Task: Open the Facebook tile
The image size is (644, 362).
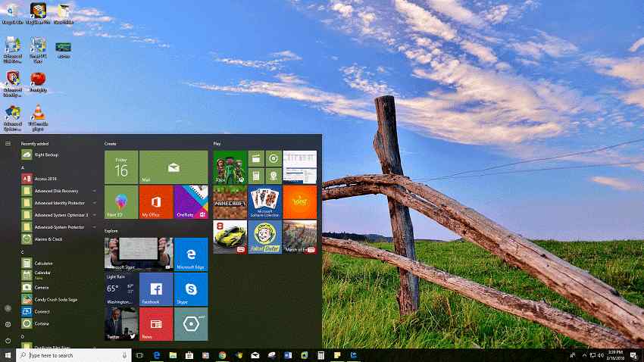Action: click(x=156, y=289)
